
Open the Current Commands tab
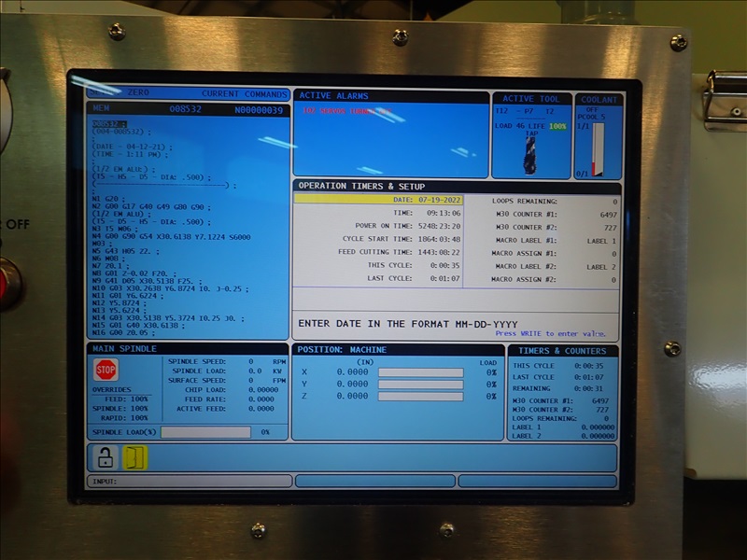[244, 94]
